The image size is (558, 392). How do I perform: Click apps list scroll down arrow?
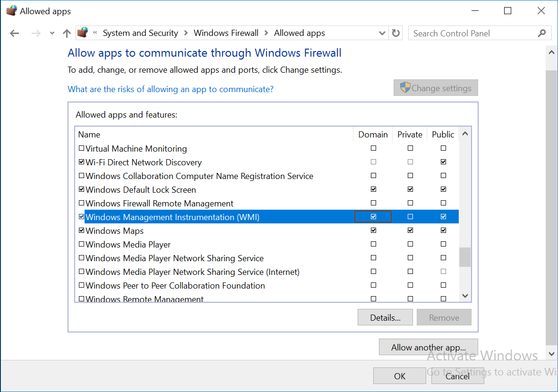click(x=465, y=296)
